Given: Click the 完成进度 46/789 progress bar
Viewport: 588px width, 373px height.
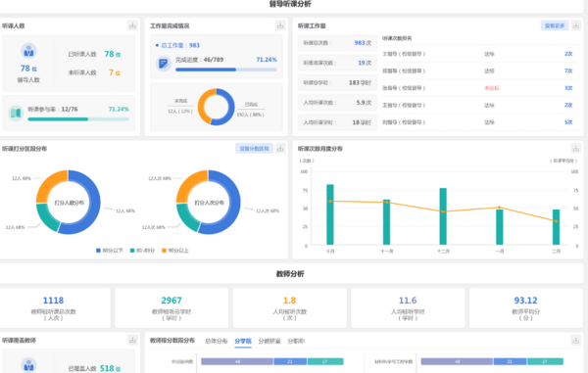Looking at the screenshot, I should (226, 70).
